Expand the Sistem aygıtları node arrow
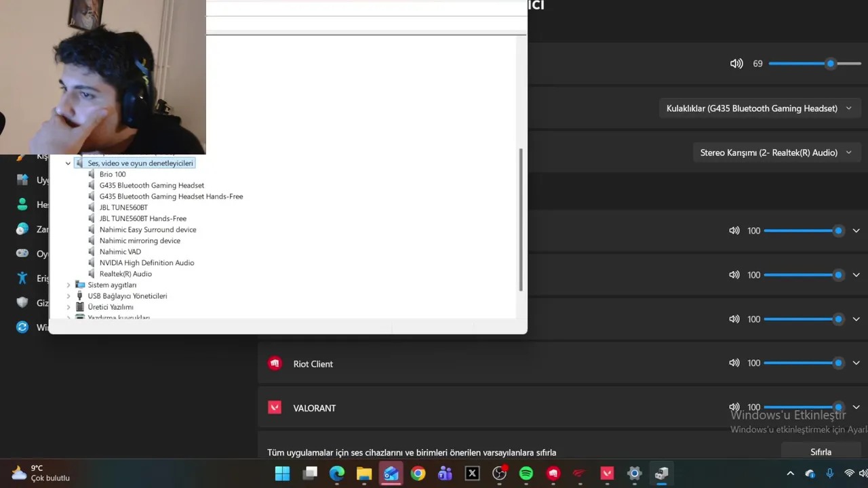The height and width of the screenshot is (488, 868). [68, 285]
